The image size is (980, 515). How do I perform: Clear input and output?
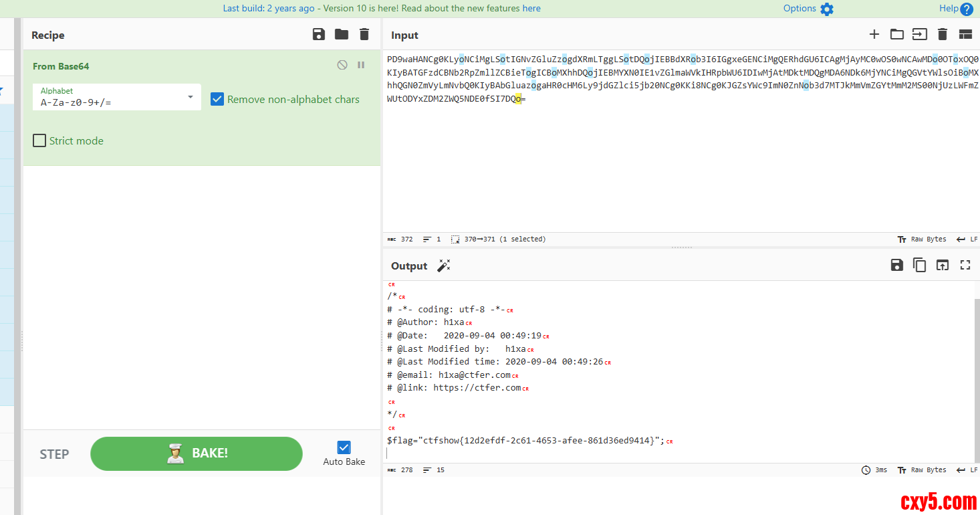(943, 35)
